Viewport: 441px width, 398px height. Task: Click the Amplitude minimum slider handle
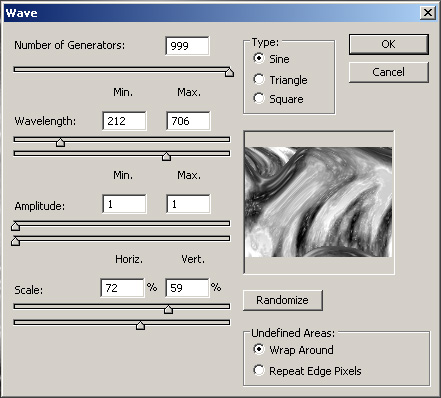click(15, 226)
